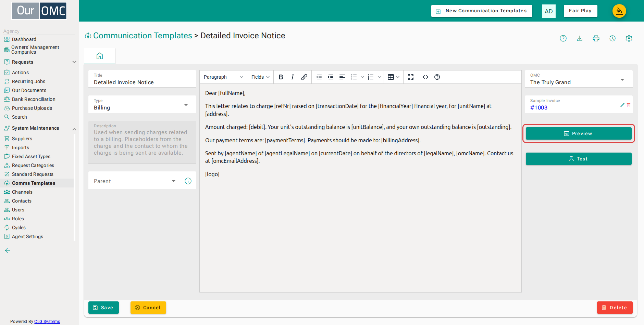This screenshot has height=325, width=644.
Task: Open the OMC The Truly Grand dropdown
Action: [579, 79]
